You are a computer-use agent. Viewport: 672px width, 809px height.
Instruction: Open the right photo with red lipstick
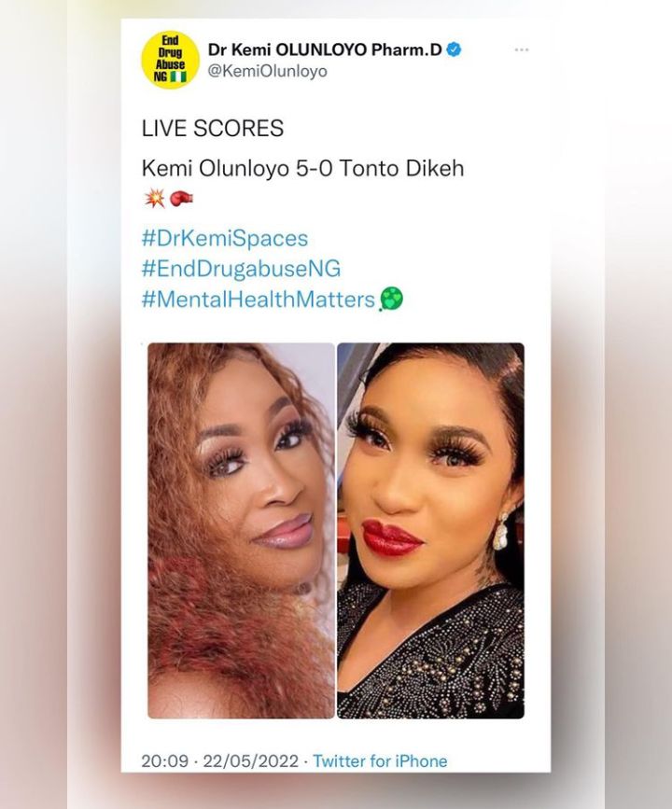(x=430, y=530)
